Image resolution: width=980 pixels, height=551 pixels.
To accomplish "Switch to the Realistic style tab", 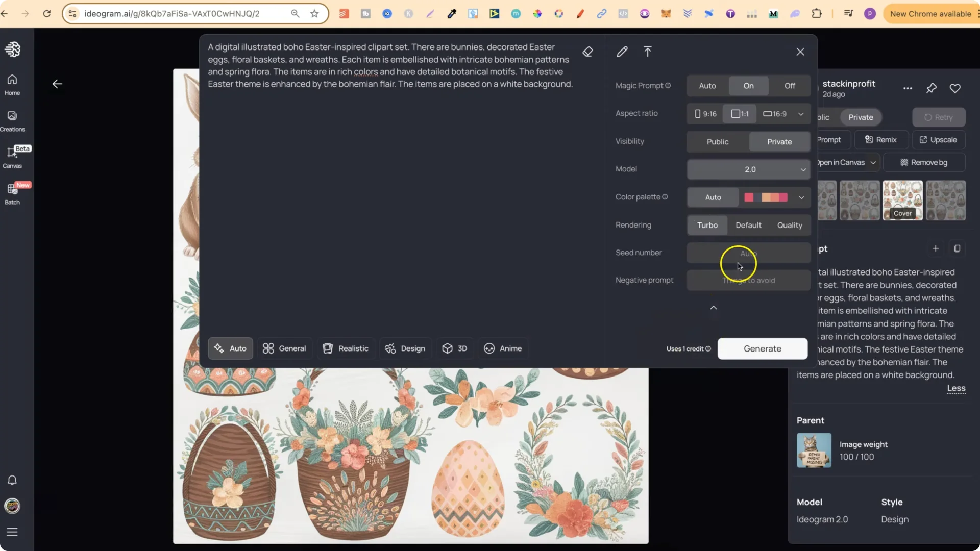I will [346, 348].
